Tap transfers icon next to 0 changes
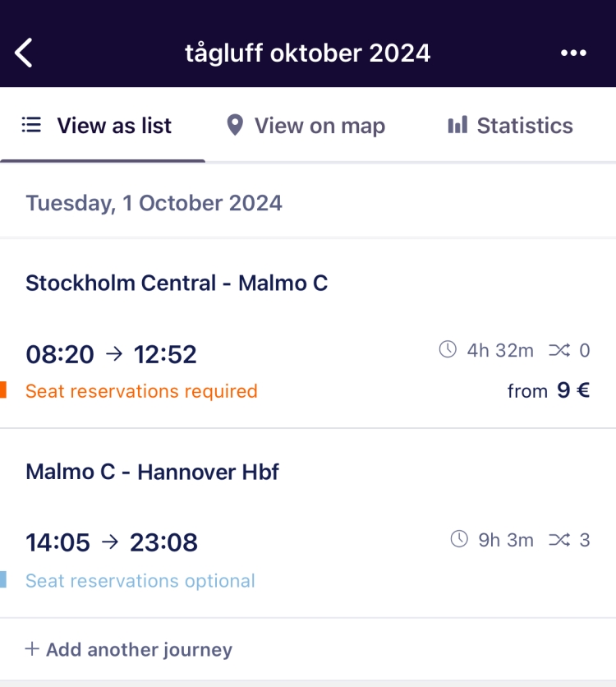This screenshot has height=687, width=616. pyautogui.click(x=559, y=350)
